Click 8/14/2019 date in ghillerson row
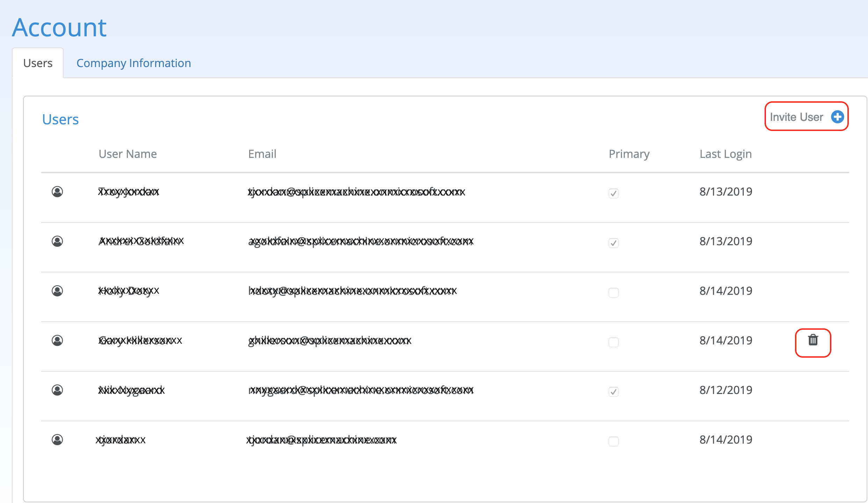Viewport: 868px width, 503px height. [726, 340]
